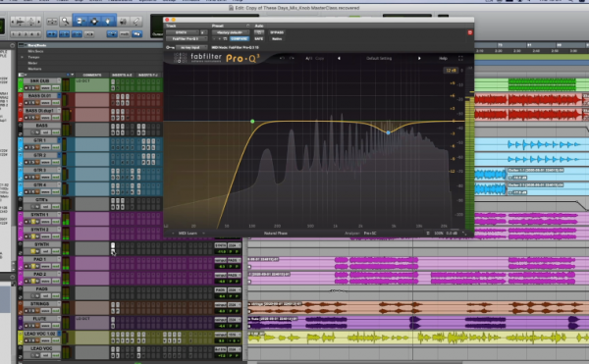This screenshot has width=589, height=364.
Task: Click Copy button in Pro-Q 3
Action: tap(320, 58)
